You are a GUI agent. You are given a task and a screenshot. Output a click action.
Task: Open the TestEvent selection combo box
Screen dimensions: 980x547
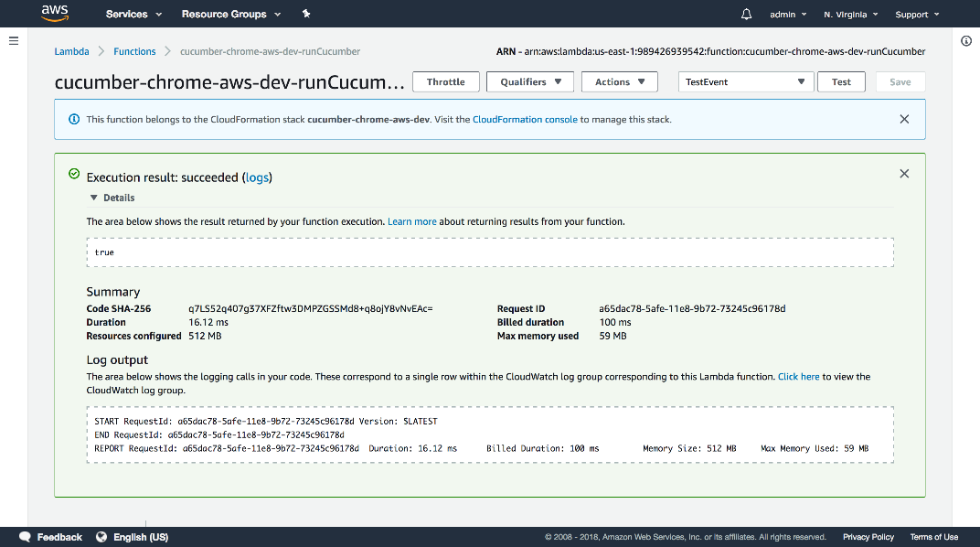pos(745,82)
